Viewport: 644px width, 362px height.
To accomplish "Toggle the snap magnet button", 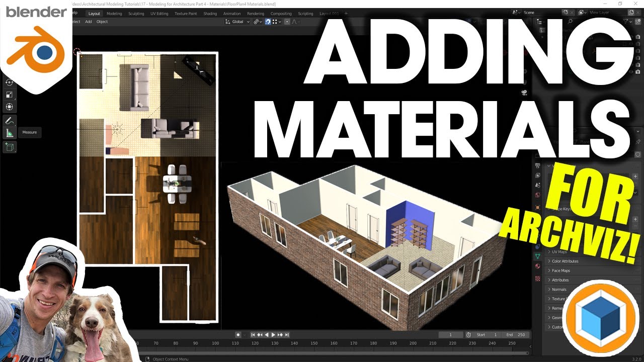I will [x=268, y=22].
